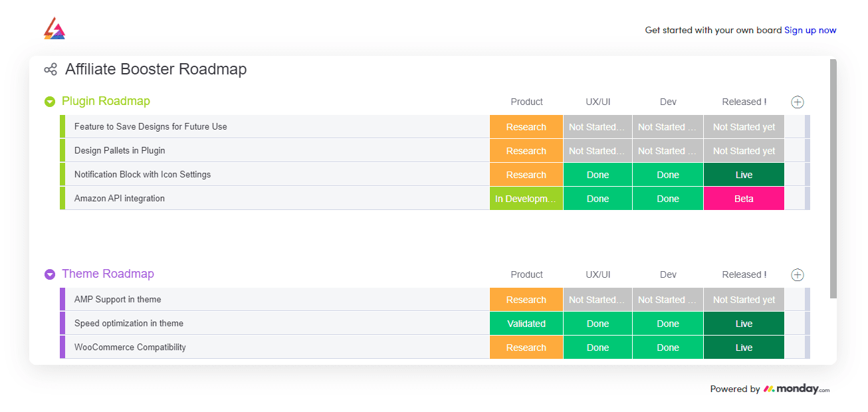Collapse the Theme Roadmap group
This screenshot has height=412, width=868.
click(50, 274)
